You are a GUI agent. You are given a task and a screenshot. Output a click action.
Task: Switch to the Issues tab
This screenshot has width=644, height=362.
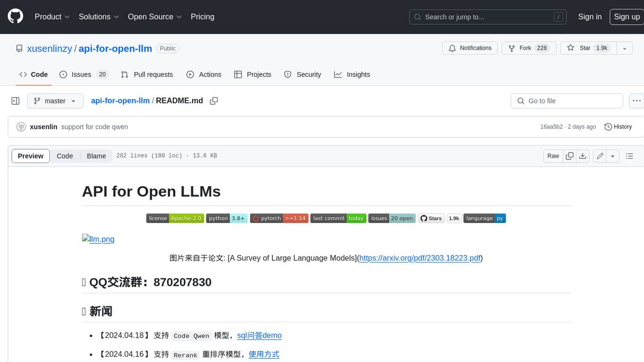(x=84, y=74)
